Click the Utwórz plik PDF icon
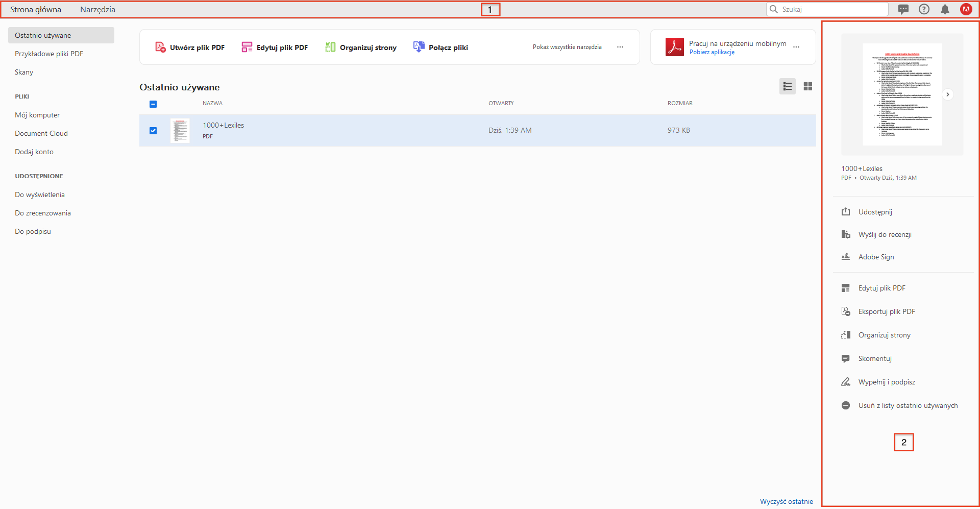The image size is (980, 509). [x=160, y=47]
